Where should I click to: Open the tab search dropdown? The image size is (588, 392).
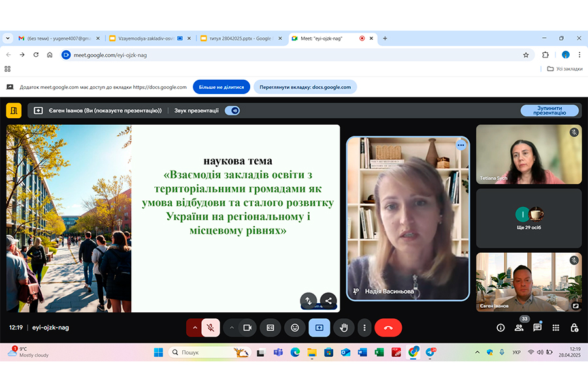[8, 39]
